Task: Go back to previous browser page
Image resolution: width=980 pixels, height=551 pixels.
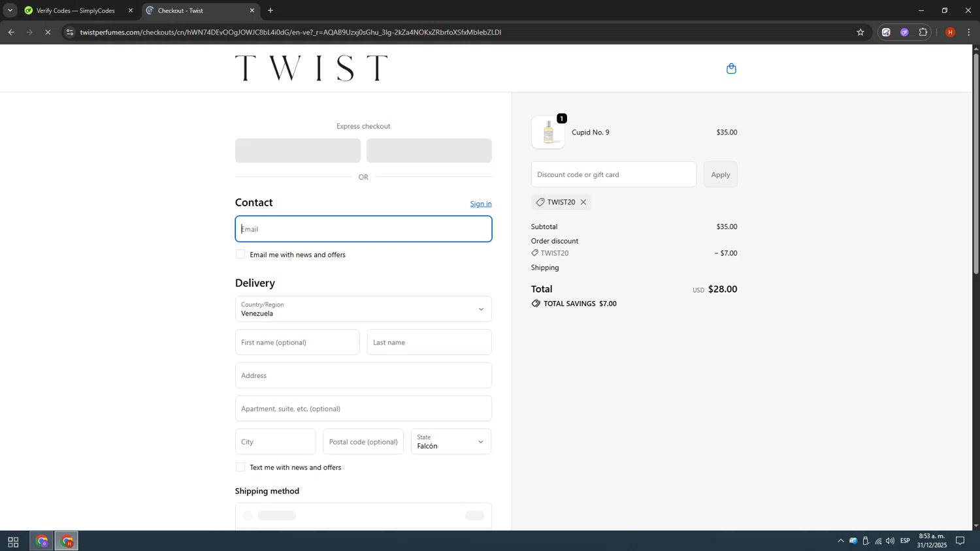Action: coord(11,32)
